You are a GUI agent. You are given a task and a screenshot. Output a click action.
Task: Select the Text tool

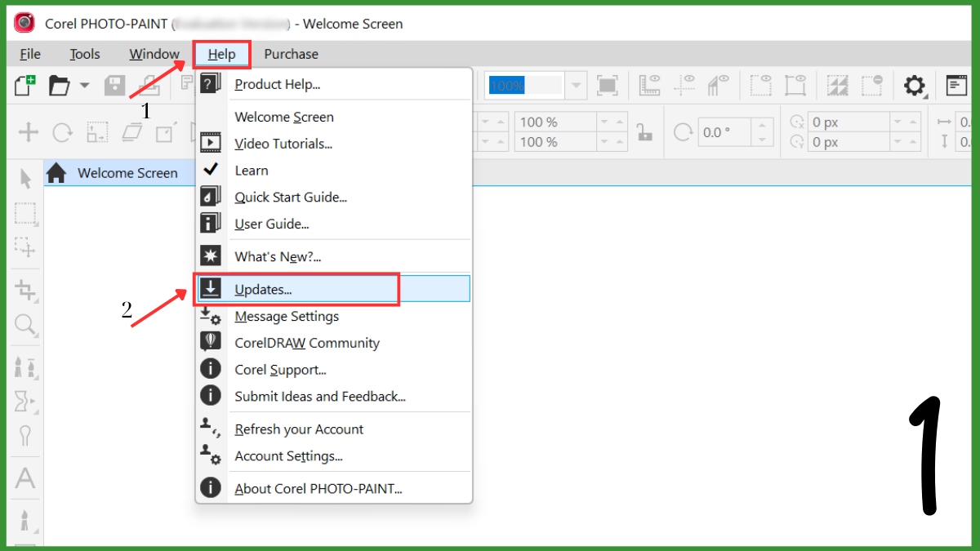pyautogui.click(x=26, y=478)
